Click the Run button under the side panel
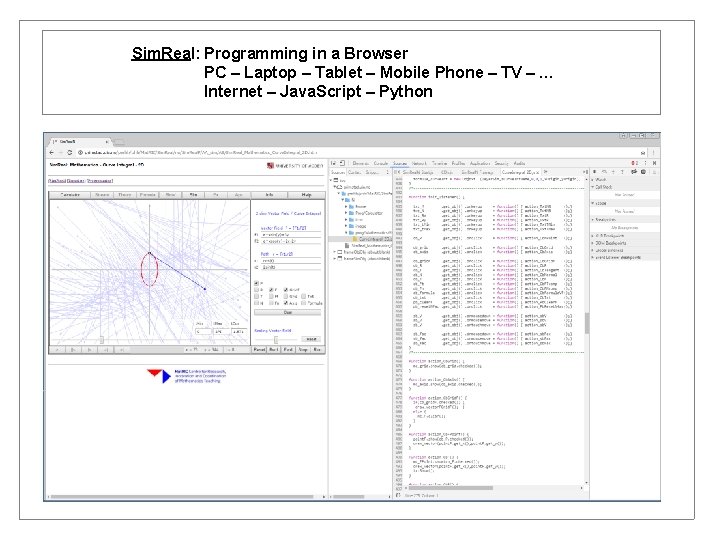This screenshot has height=540, width=720. [x=317, y=349]
